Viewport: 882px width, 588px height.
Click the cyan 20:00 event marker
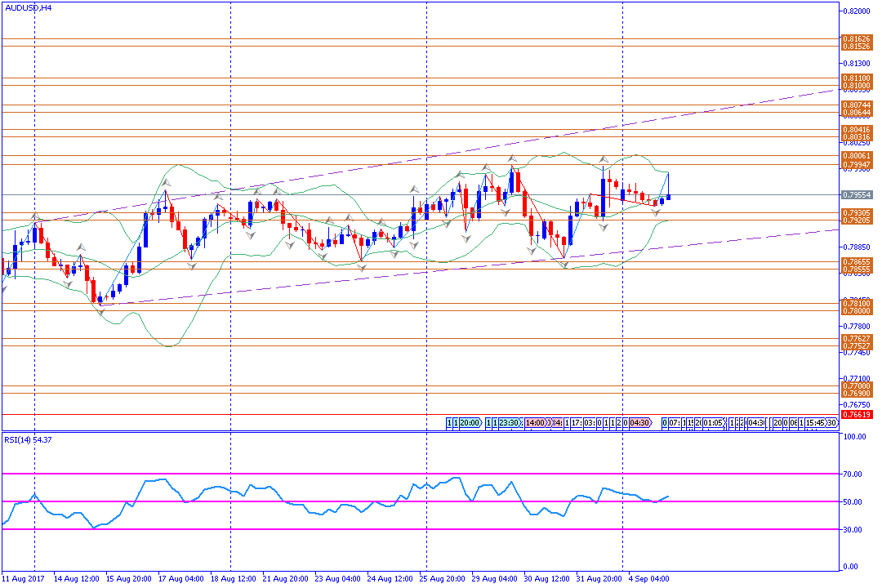[469, 423]
